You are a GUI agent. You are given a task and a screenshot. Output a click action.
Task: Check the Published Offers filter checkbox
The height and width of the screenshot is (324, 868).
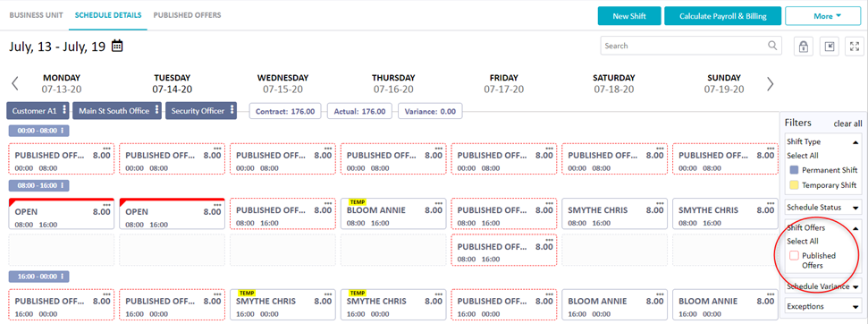pos(795,255)
